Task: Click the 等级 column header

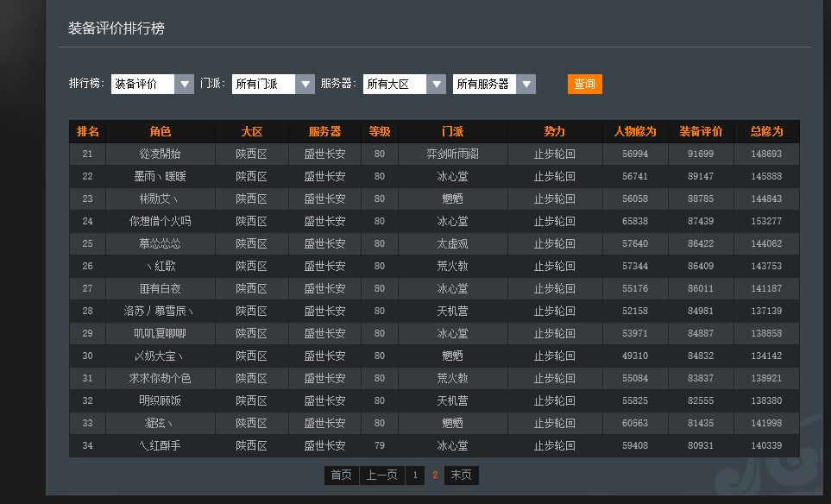Action: click(x=380, y=131)
